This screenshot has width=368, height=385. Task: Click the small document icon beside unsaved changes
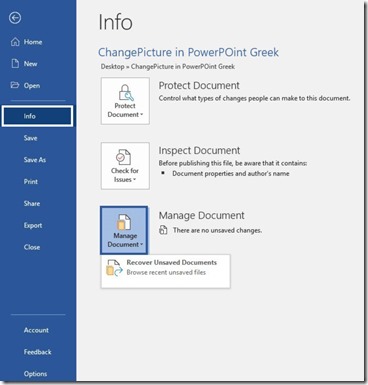163,230
